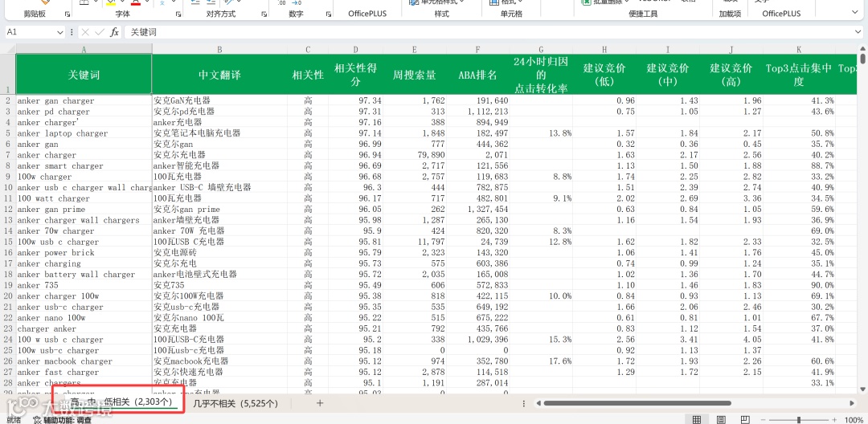
Task: Click the formula bar confirm checkmark icon
Action: (99, 32)
